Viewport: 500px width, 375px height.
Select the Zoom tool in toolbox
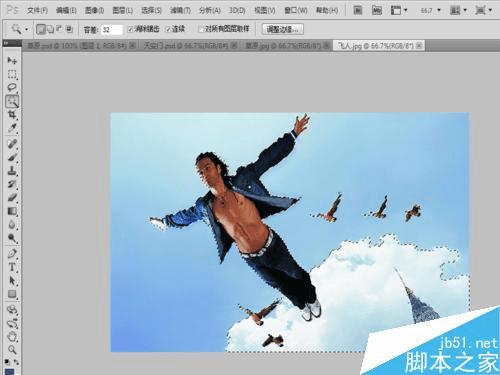coord(12,350)
